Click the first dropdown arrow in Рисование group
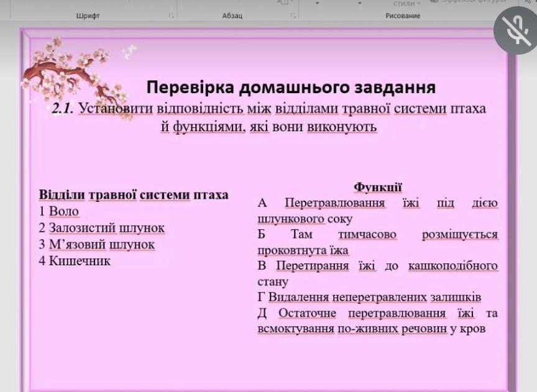 click(318, 4)
